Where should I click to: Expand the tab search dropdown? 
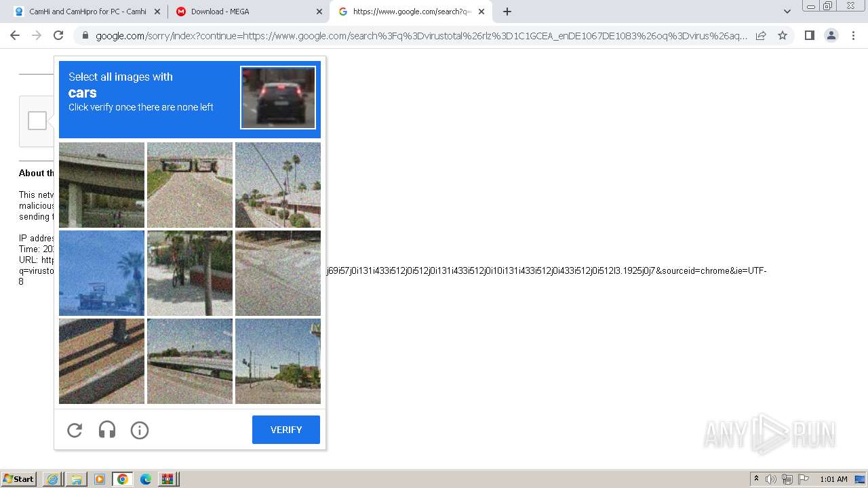click(x=787, y=12)
